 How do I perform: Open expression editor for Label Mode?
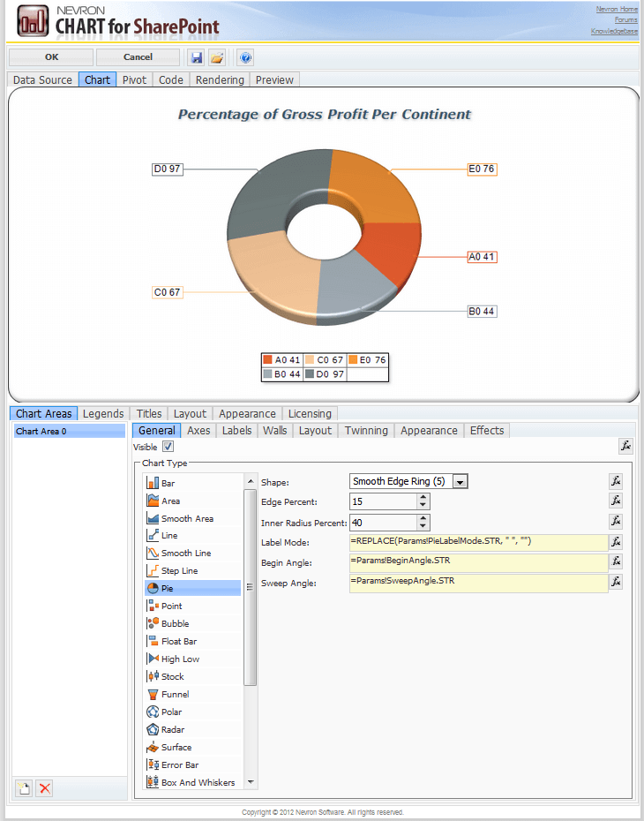coord(617,542)
